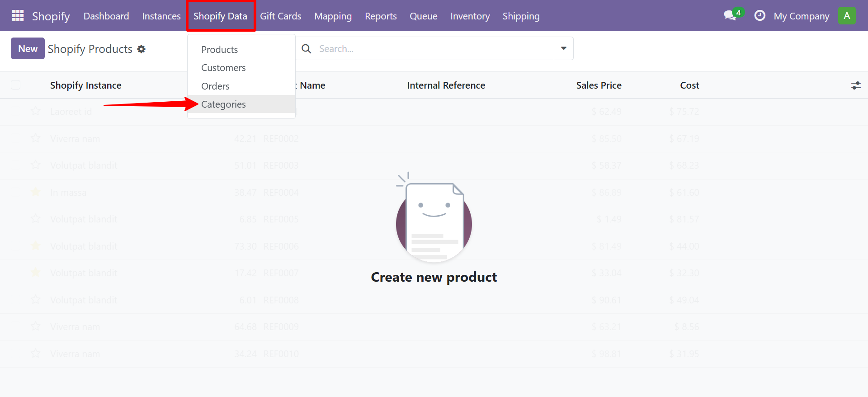
Task: Open the Dashboard menu
Action: 106,16
